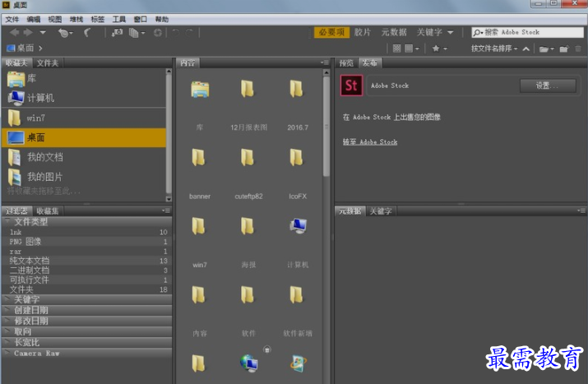588x384 pixels.
Task: Open the 工具 menu
Action: point(119,19)
